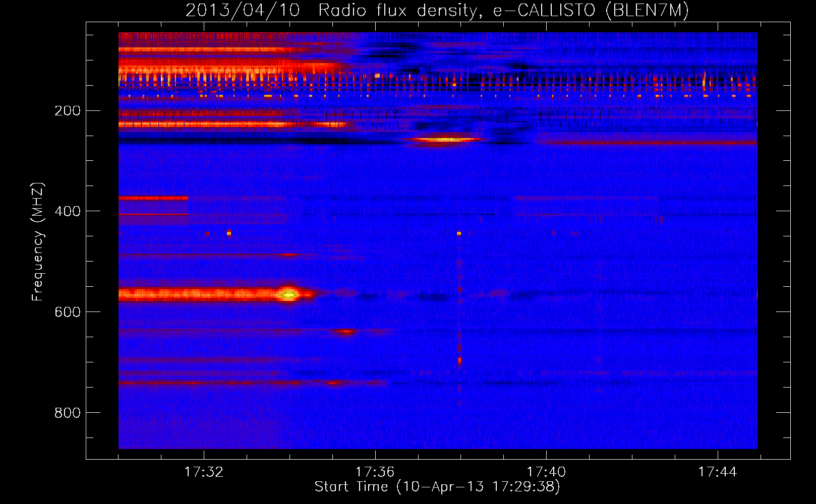Image resolution: width=816 pixels, height=504 pixels.
Task: Click the 17:44 time tick label
Action: (x=717, y=472)
